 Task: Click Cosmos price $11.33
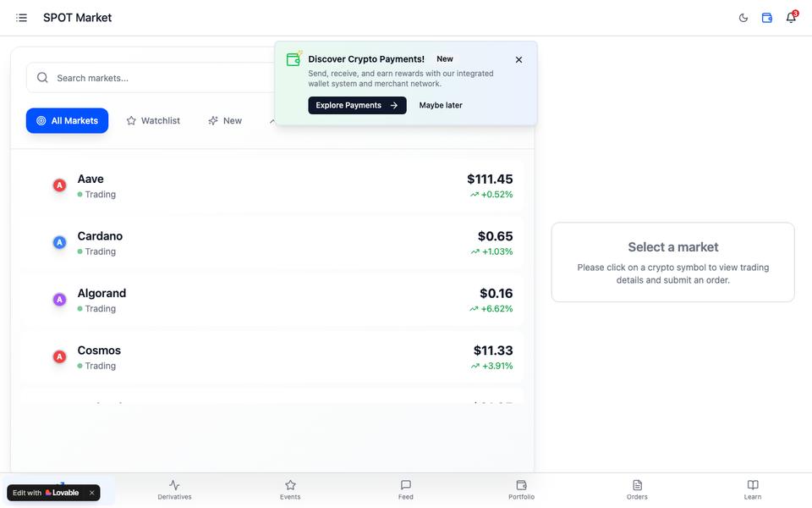coord(493,350)
